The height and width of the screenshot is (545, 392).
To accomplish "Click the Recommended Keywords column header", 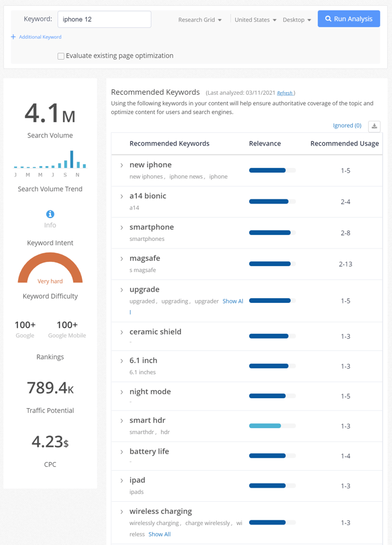I will pyautogui.click(x=170, y=143).
